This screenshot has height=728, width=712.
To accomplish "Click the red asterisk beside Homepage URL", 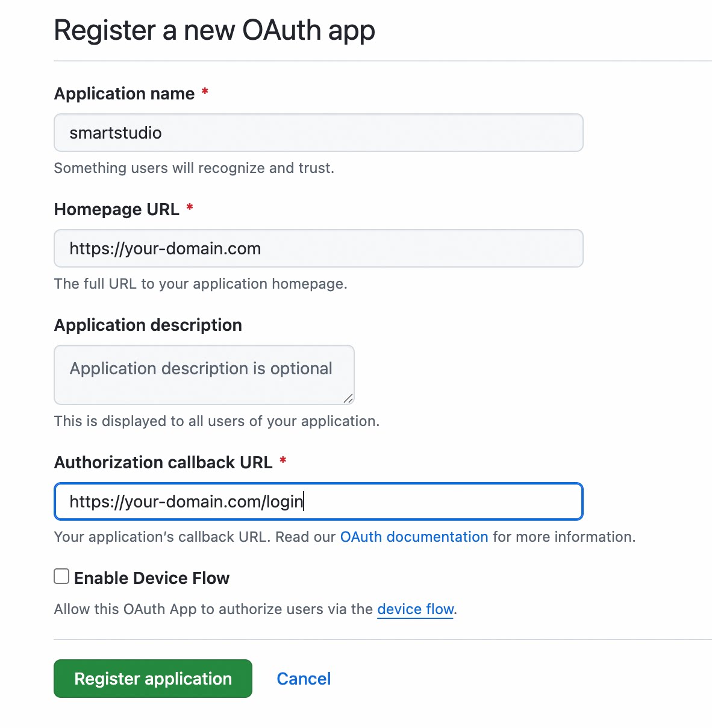I will click(190, 208).
